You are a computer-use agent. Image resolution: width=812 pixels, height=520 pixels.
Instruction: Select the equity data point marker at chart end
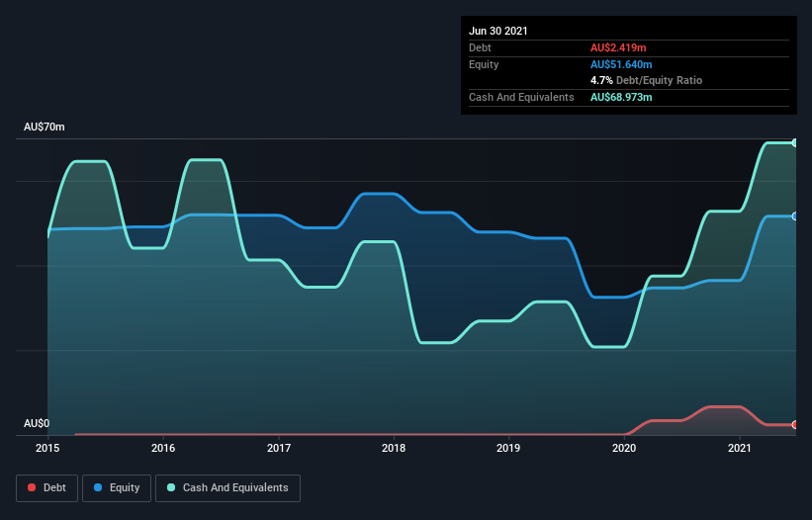pos(795,217)
